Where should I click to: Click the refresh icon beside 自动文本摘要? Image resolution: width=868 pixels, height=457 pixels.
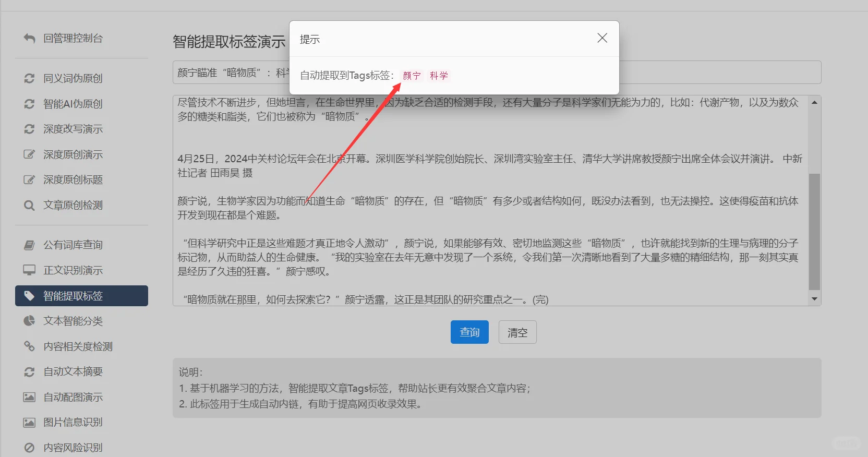coord(29,371)
